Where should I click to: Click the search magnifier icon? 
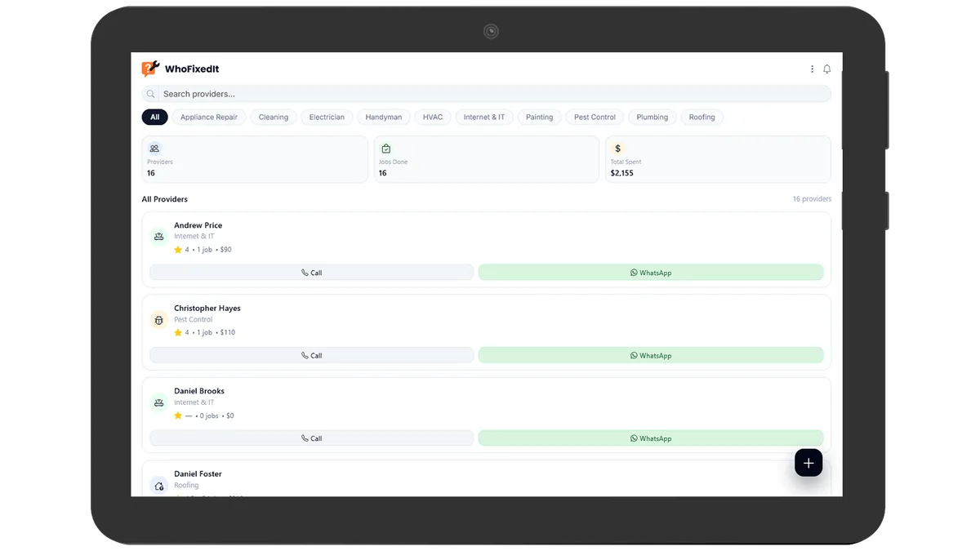coord(151,94)
